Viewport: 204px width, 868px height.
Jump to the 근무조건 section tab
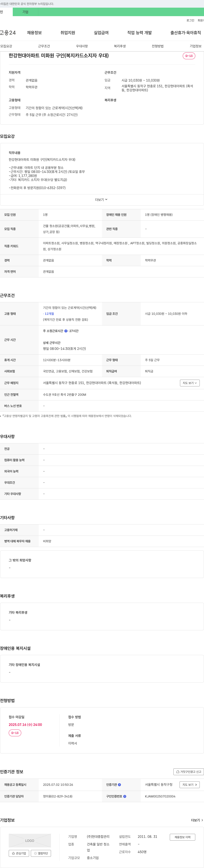(x=44, y=46)
